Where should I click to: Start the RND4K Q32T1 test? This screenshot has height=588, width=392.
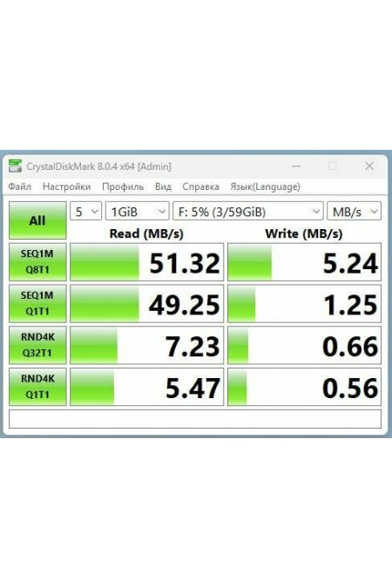pos(37,345)
